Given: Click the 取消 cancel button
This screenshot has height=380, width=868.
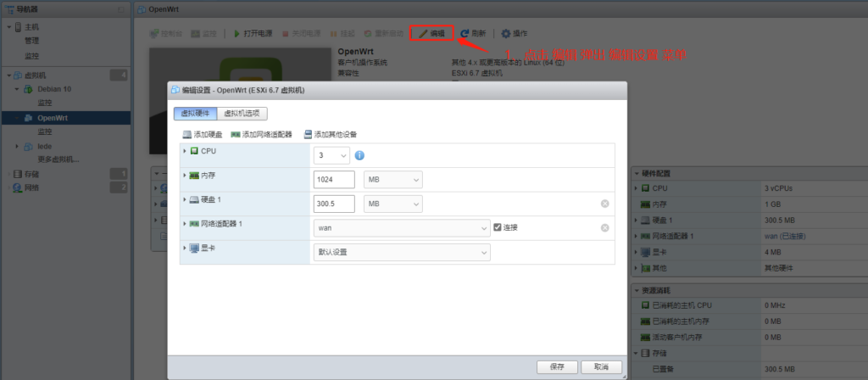Looking at the screenshot, I should click(x=601, y=366).
